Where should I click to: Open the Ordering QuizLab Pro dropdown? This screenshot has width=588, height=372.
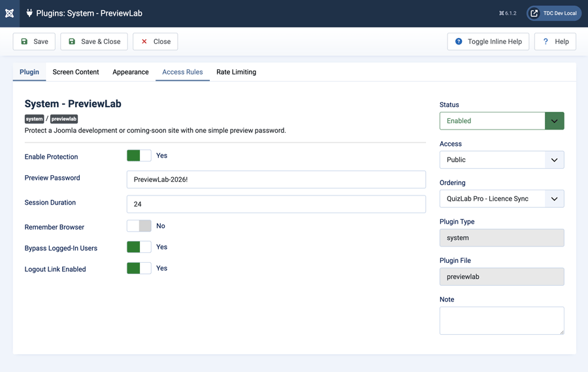tap(502, 199)
